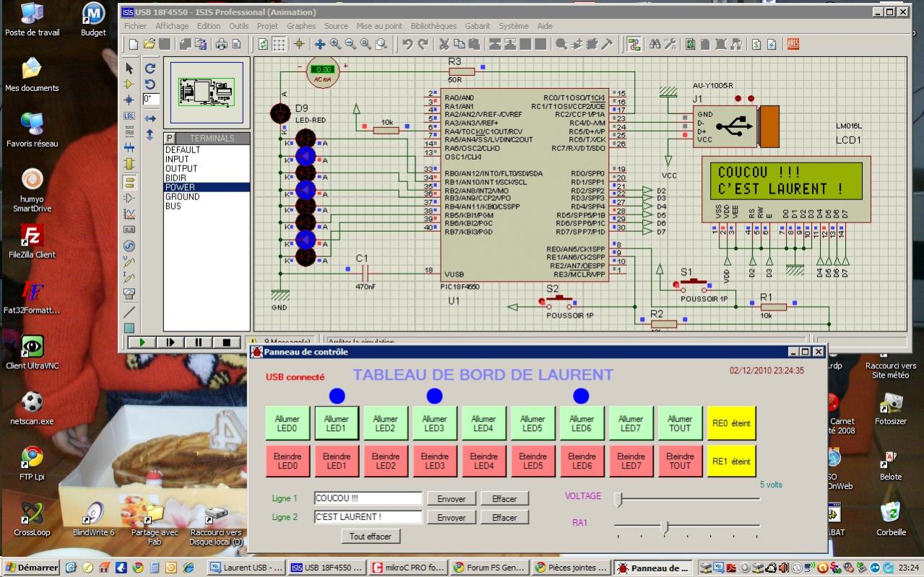Click the rotate clockwise icon
This screenshot has width=924, height=577.
point(150,68)
